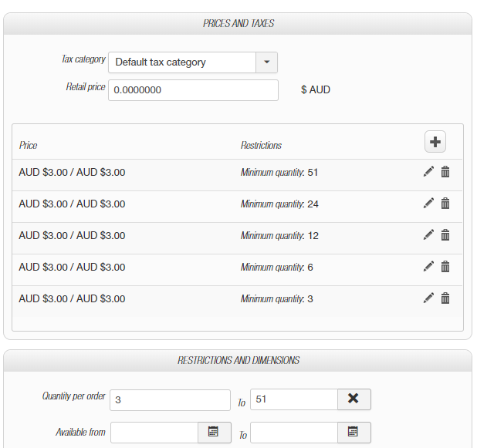The image size is (477, 448).
Task: Click the Quantity per order maximum field
Action: 294,399
